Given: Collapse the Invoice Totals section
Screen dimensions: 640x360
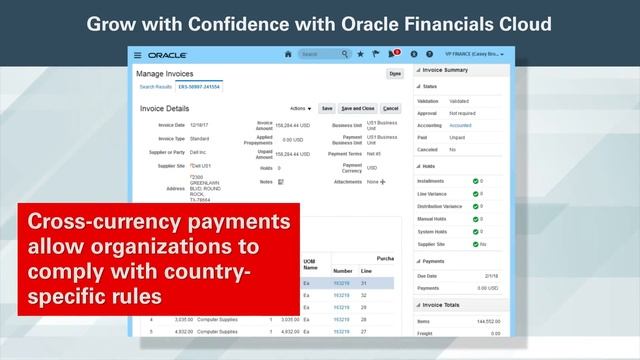Looking at the screenshot, I should tap(418, 305).
